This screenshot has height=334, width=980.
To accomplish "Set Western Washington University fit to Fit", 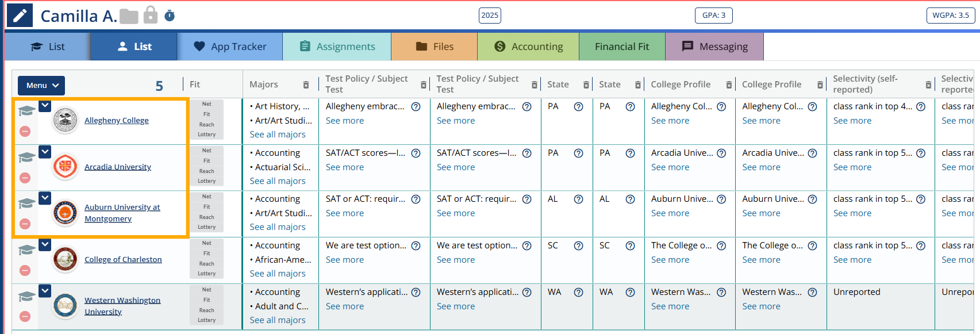I will click(207, 300).
